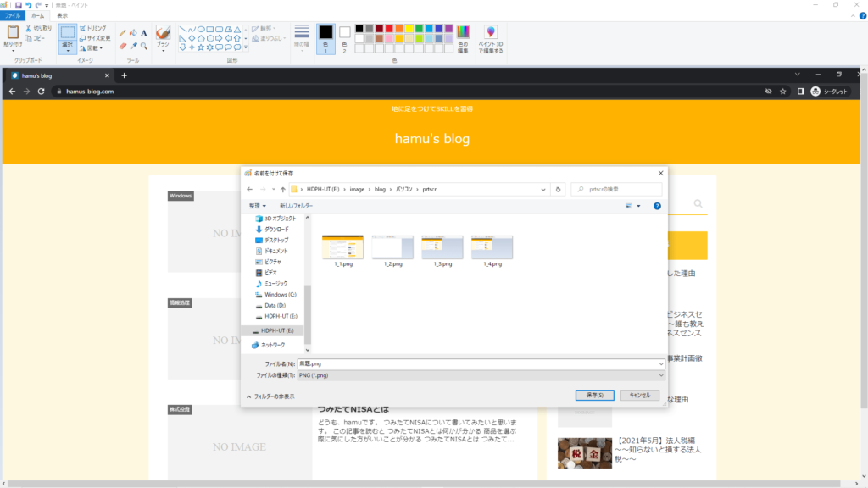This screenshot has height=488, width=868.
Task: Click the 'blog' breadcrumb in the address bar
Action: (380, 189)
